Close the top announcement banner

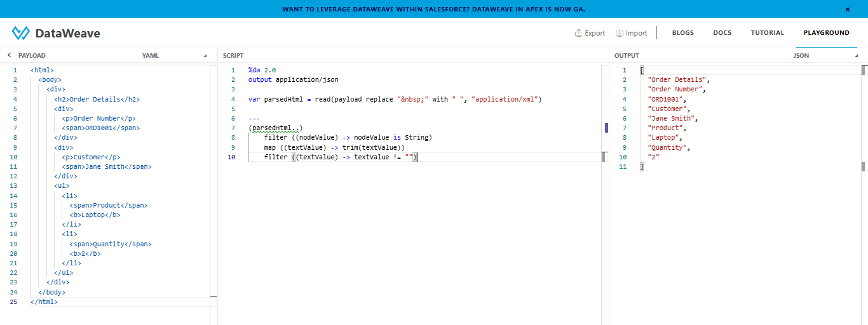point(847,9)
